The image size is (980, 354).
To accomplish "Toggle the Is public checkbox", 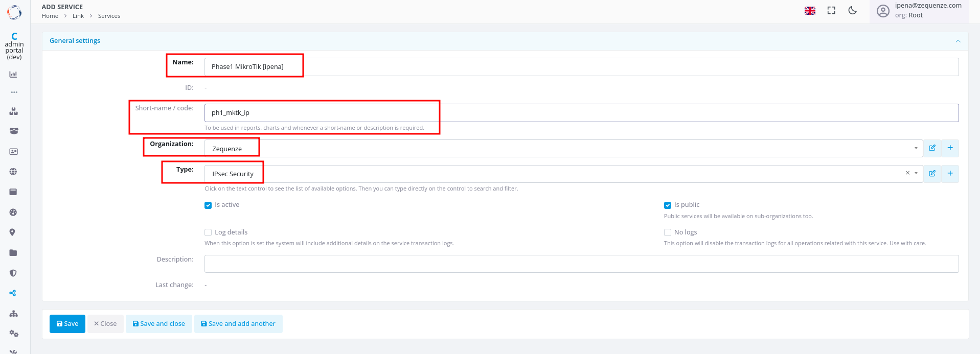I will [x=667, y=205].
